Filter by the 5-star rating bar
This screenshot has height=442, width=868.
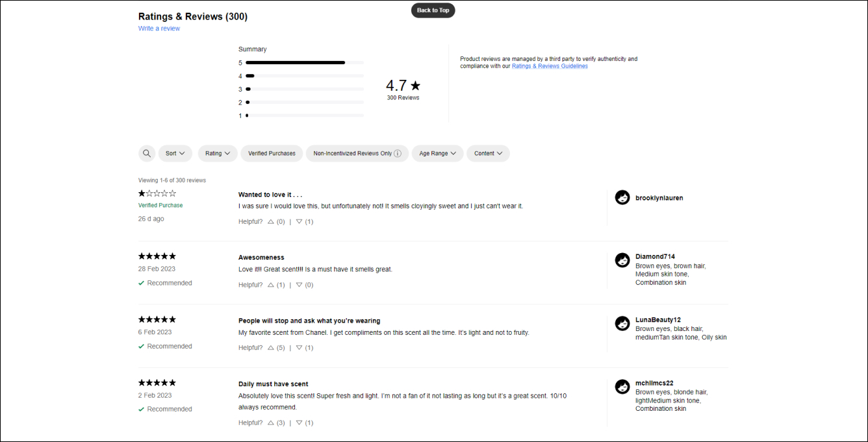[305, 63]
